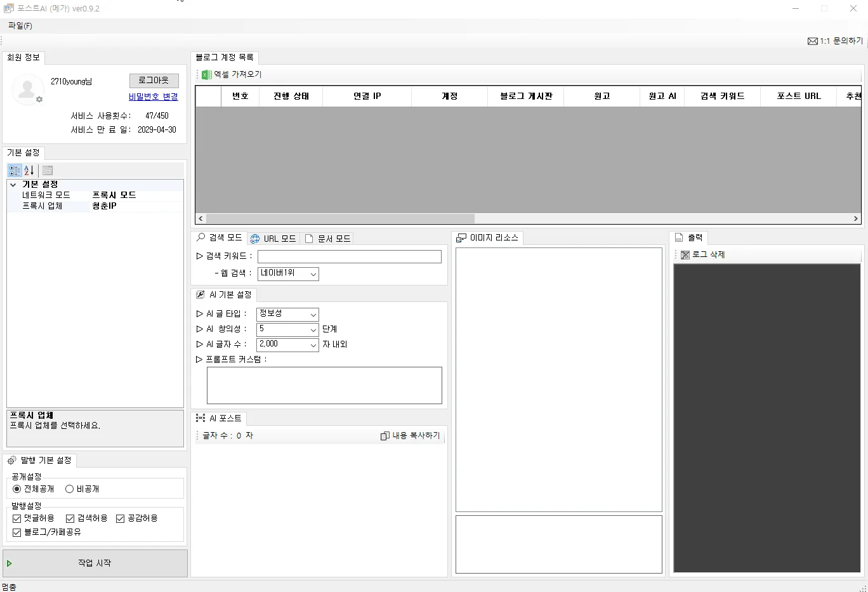Click the horizontal scrollbar thumb in the account table
The height and width of the screenshot is (592, 868).
pyautogui.click(x=340, y=218)
